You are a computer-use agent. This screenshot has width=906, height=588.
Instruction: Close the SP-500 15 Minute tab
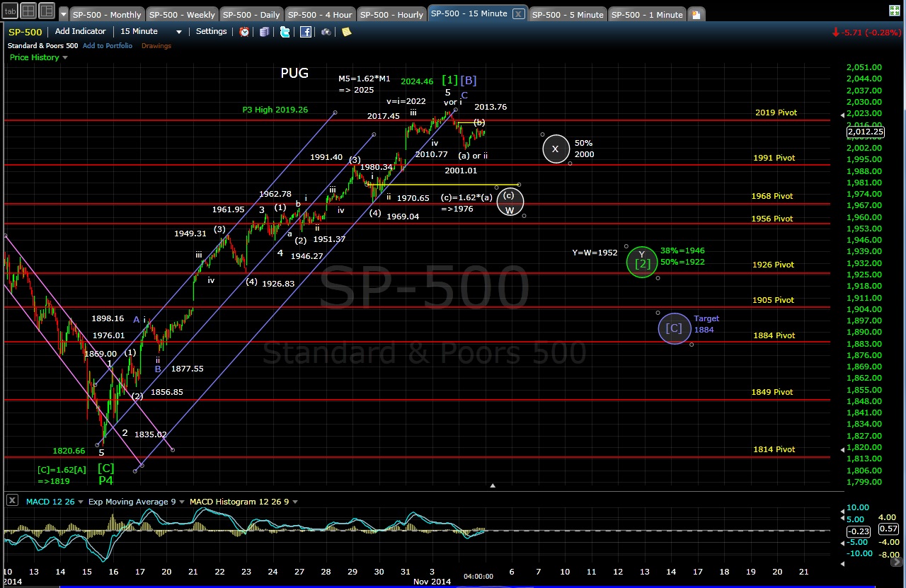tap(519, 13)
